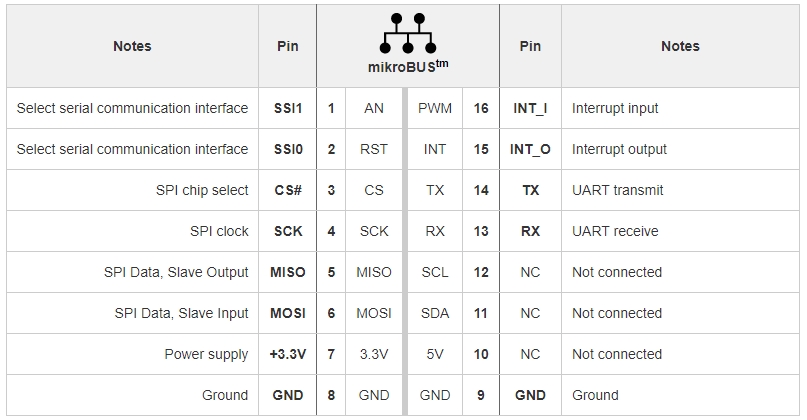
Task: Select the SSI1 pin cell
Action: pyautogui.click(x=288, y=108)
